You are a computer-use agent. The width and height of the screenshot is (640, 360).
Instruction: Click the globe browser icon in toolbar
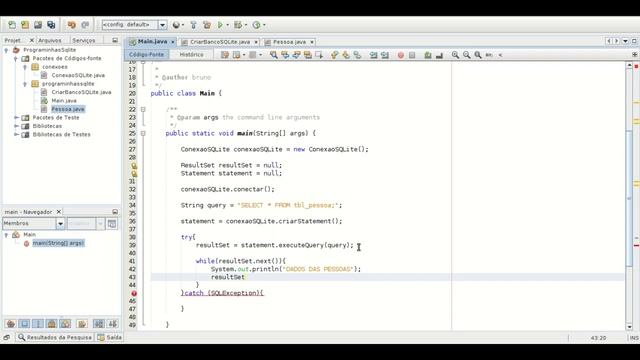pos(176,25)
